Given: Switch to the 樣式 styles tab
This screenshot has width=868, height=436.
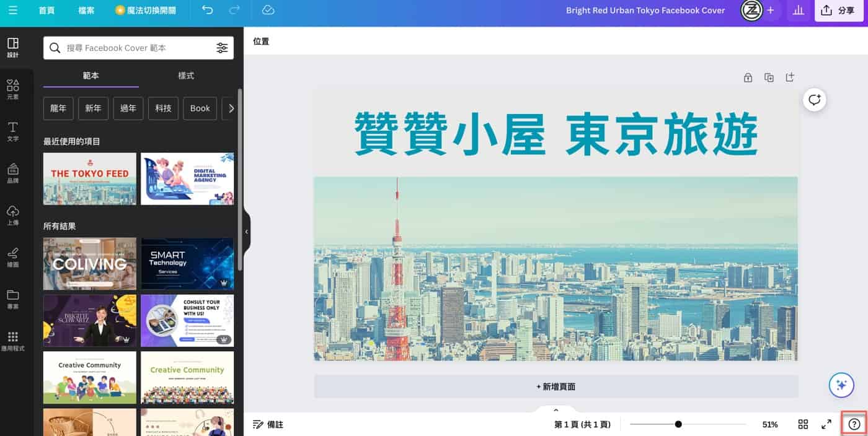Looking at the screenshot, I should coord(186,76).
